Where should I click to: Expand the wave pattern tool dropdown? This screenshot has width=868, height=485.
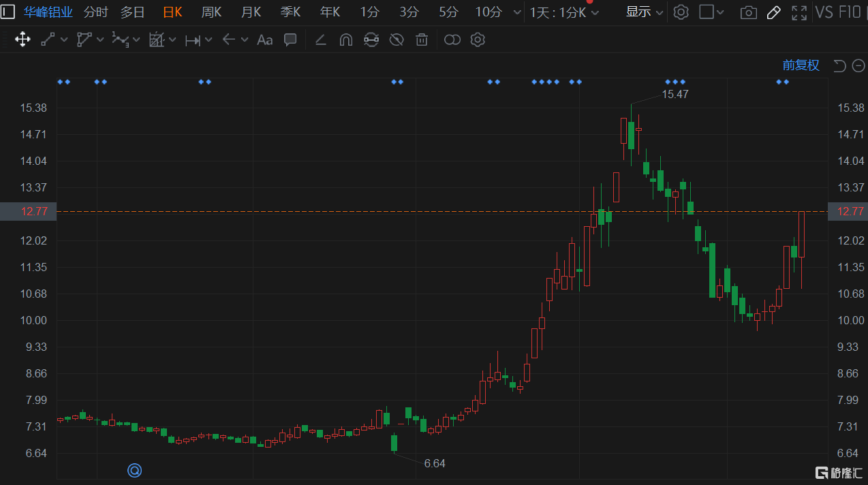136,40
